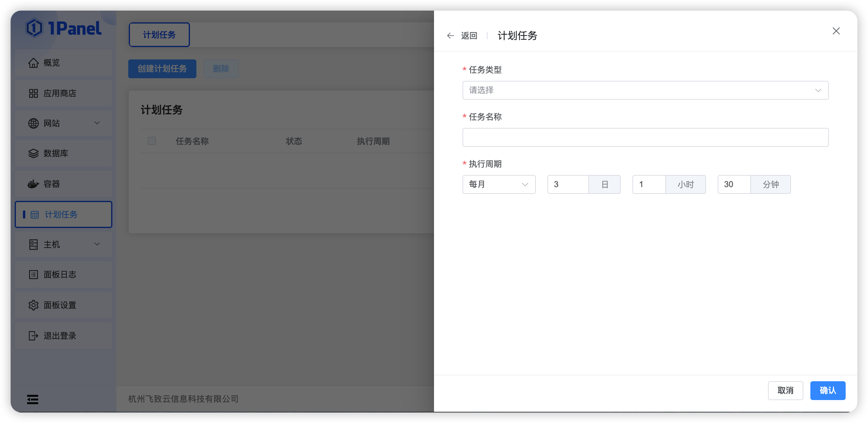Click the 取消 button
The height and width of the screenshot is (423, 868).
point(785,390)
